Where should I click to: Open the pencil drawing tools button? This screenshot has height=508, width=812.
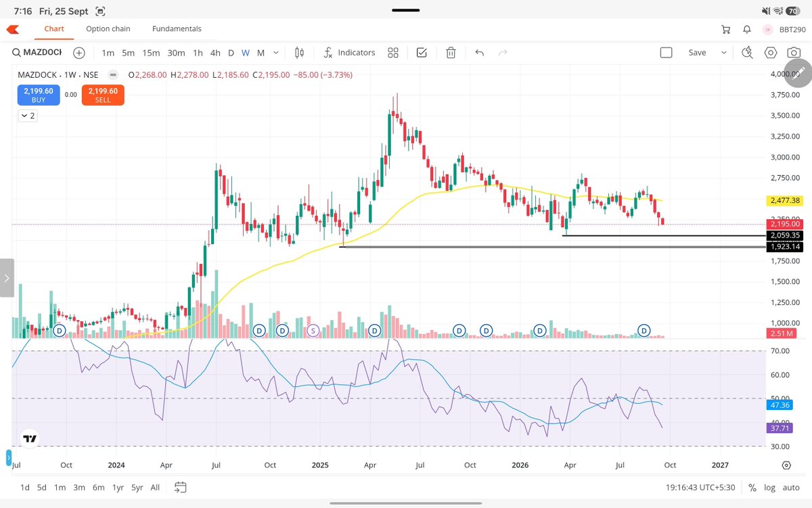pyautogui.click(x=797, y=72)
